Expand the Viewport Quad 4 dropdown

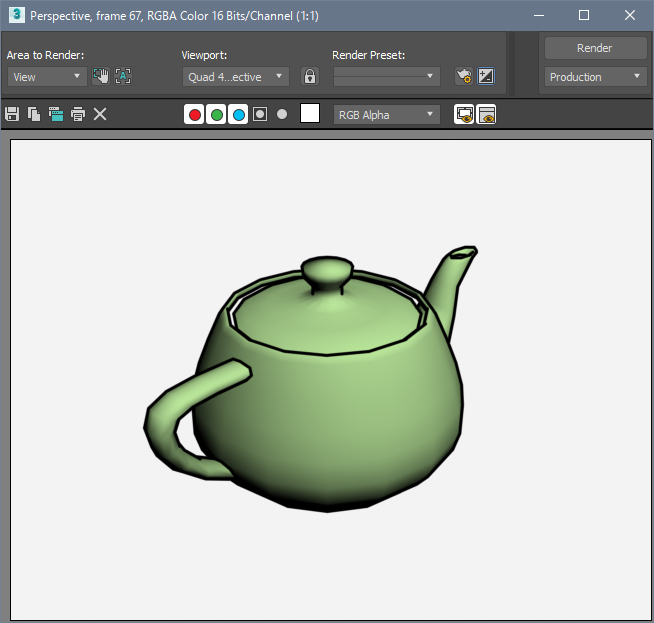coord(236,76)
